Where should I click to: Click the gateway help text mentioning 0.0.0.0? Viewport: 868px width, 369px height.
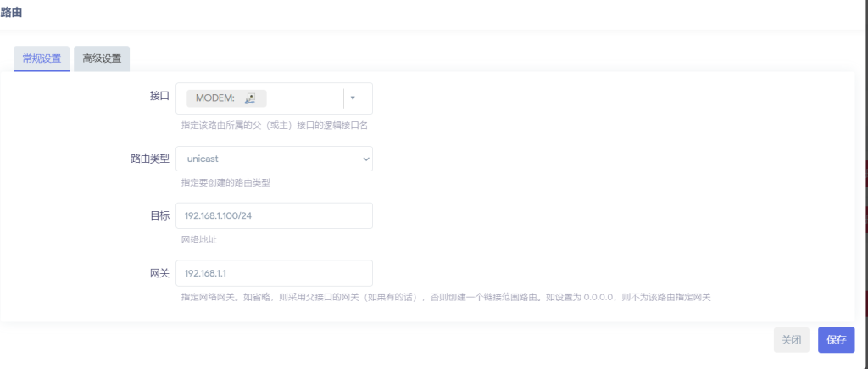445,298
